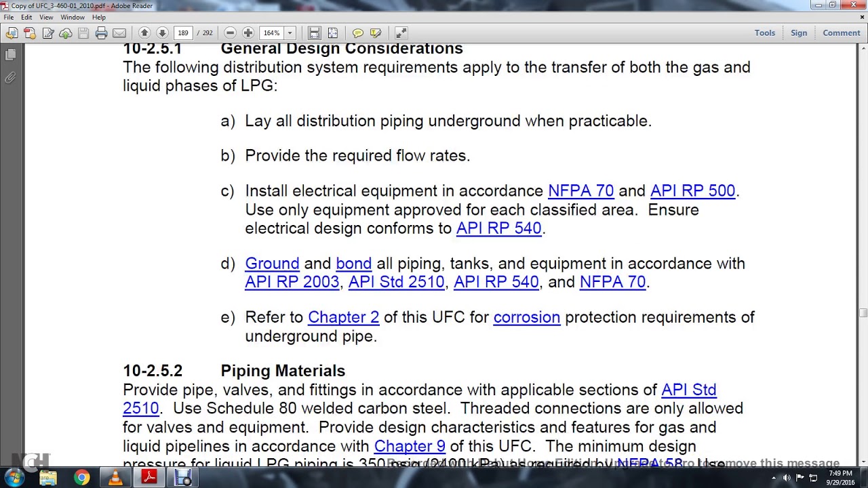Image resolution: width=868 pixels, height=488 pixels.
Task: Click the Create PDF online icon
Action: [29, 33]
